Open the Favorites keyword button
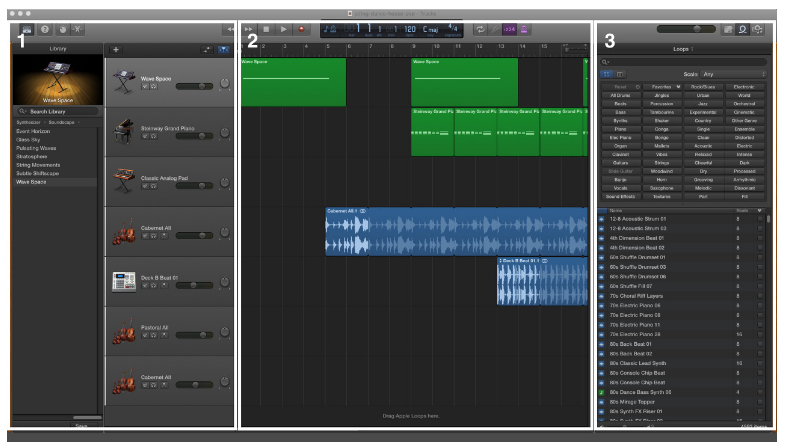785x444 pixels. pos(662,87)
